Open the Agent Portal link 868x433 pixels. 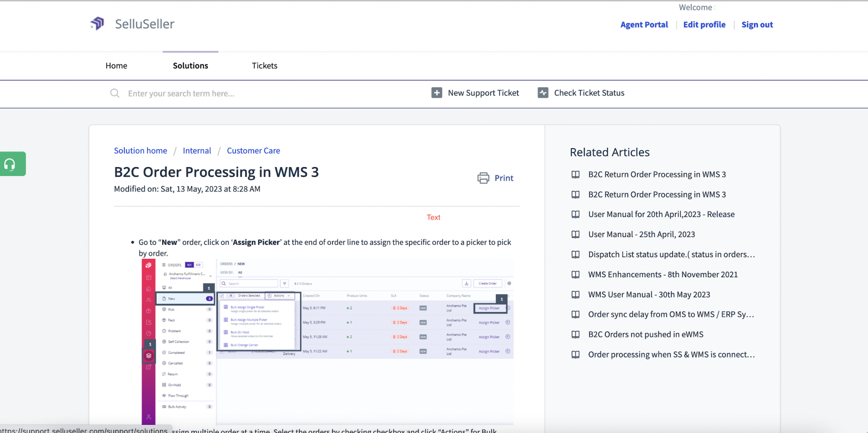(644, 24)
